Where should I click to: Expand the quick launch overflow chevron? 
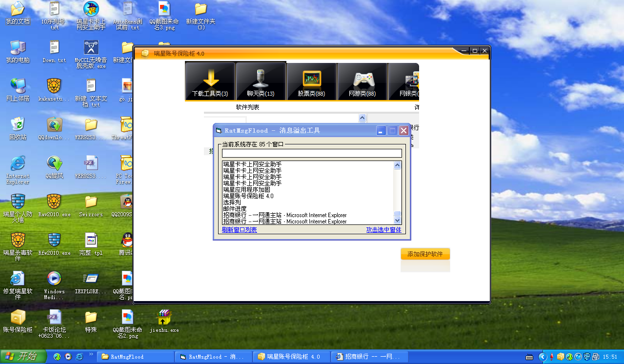coord(91,355)
